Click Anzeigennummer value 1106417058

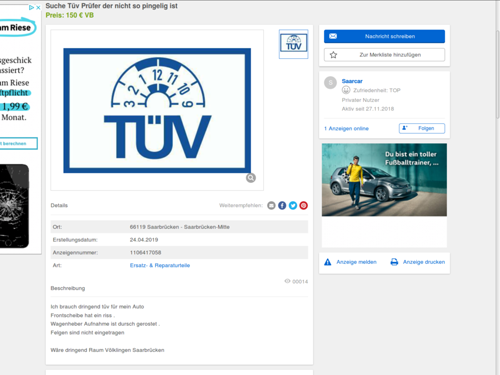[x=145, y=253]
